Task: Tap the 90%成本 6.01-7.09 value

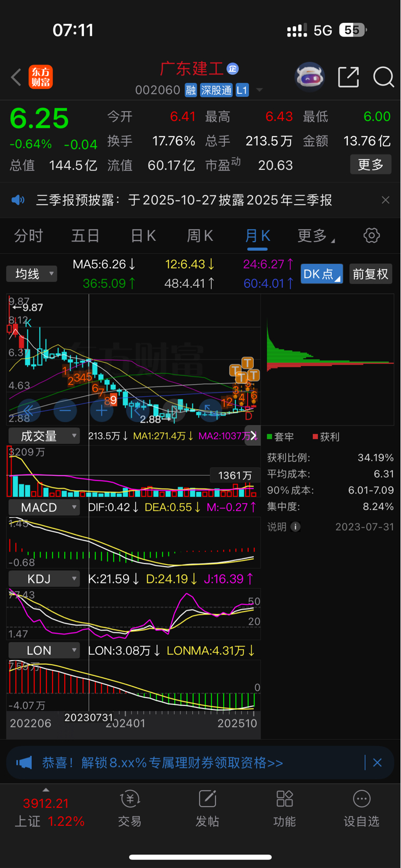Action: point(371,490)
